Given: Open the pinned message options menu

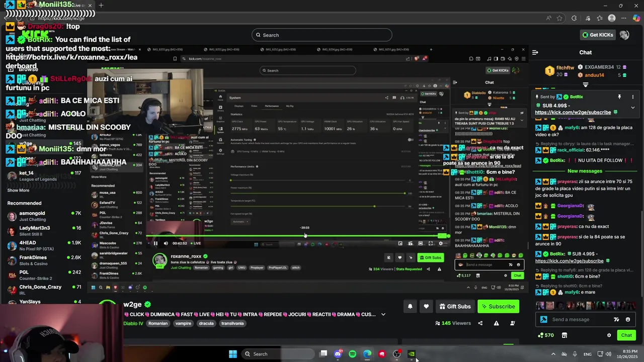Looking at the screenshot, I should (633, 97).
